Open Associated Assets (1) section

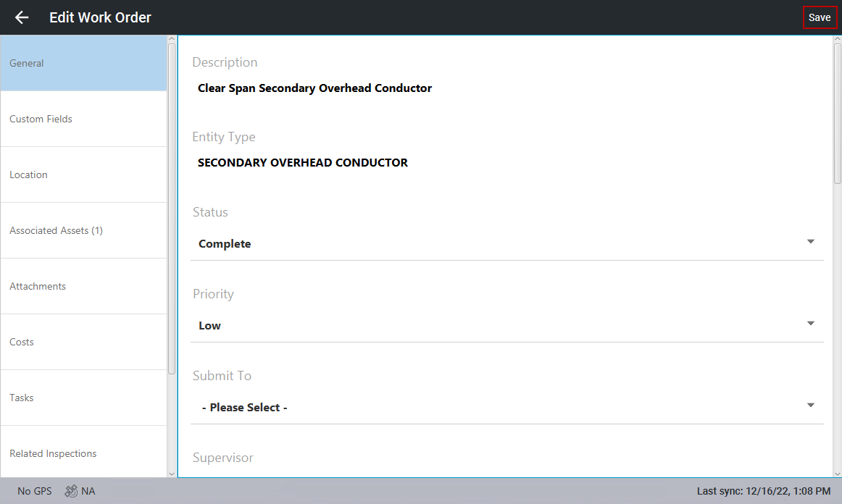pos(83,230)
